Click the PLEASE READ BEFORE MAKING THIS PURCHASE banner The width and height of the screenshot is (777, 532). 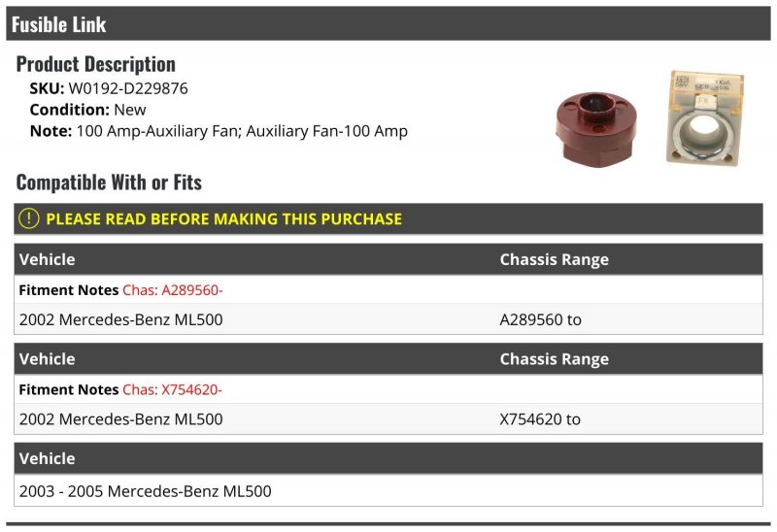tap(388, 219)
